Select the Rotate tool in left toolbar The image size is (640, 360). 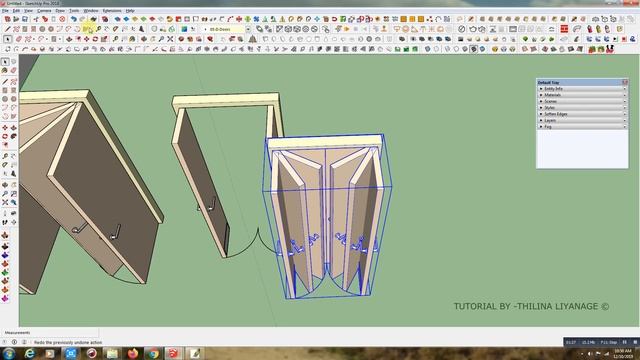[x=5, y=136]
